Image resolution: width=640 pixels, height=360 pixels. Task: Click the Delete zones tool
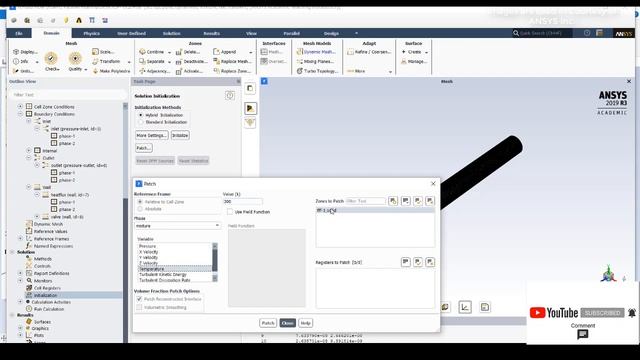point(188,52)
